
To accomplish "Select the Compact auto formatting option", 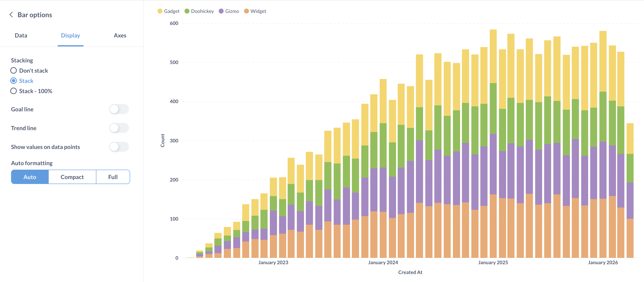I will coord(72,177).
